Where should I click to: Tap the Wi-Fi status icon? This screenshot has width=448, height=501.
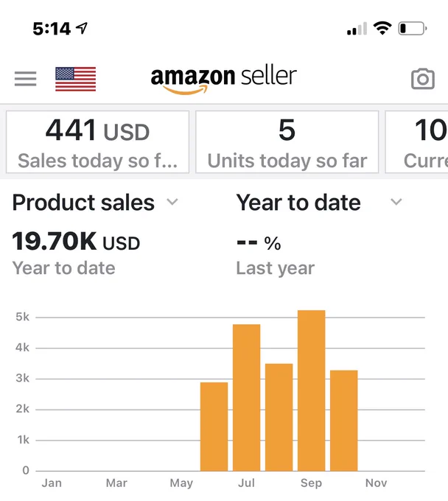coord(382,29)
